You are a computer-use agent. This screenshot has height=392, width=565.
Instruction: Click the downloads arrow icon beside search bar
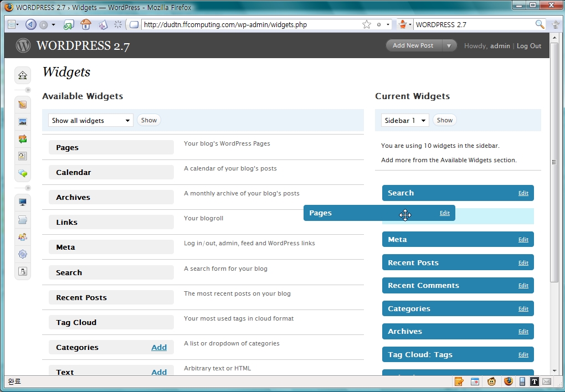[556, 24]
